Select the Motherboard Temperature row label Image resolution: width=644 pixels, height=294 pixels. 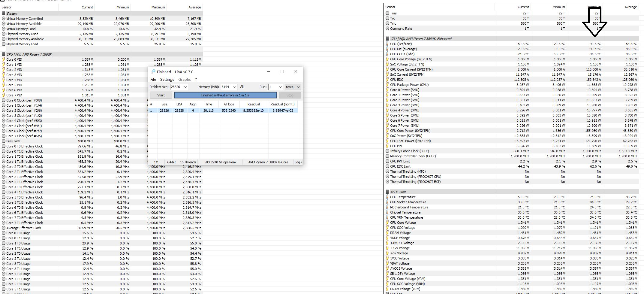coord(409,207)
